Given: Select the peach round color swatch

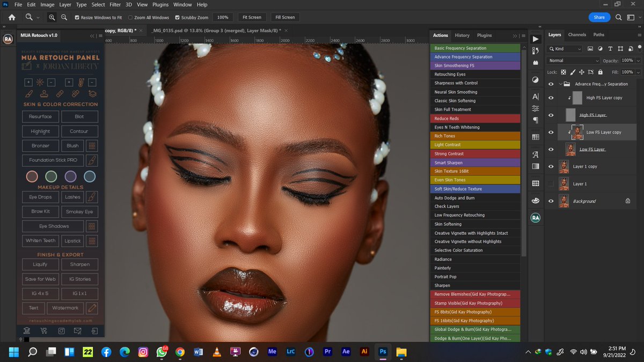Looking at the screenshot, I should [32, 176].
